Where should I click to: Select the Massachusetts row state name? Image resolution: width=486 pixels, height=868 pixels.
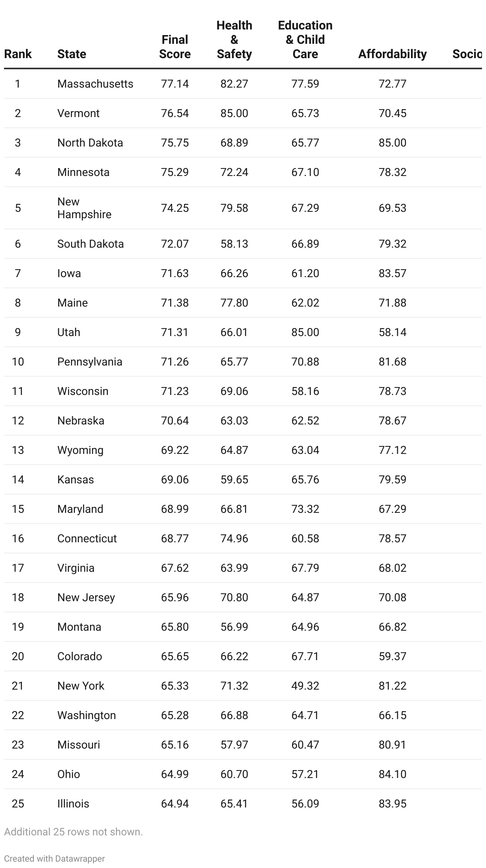(95, 84)
